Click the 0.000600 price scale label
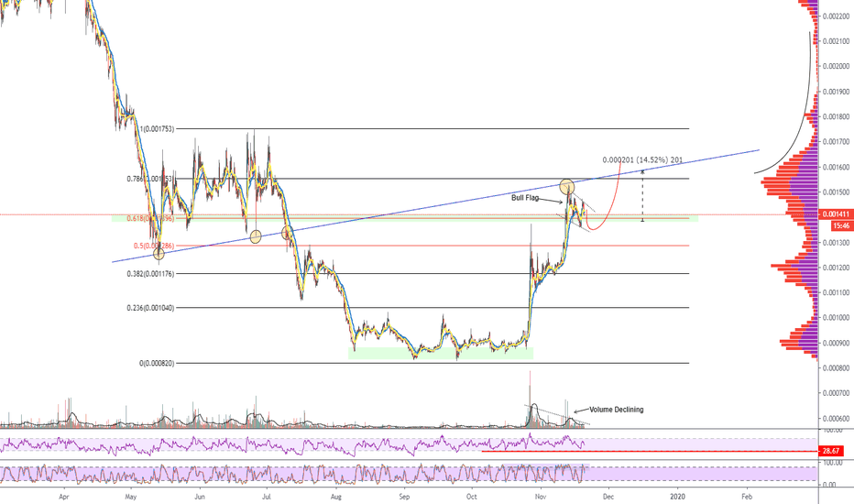854x504 pixels. 836,419
